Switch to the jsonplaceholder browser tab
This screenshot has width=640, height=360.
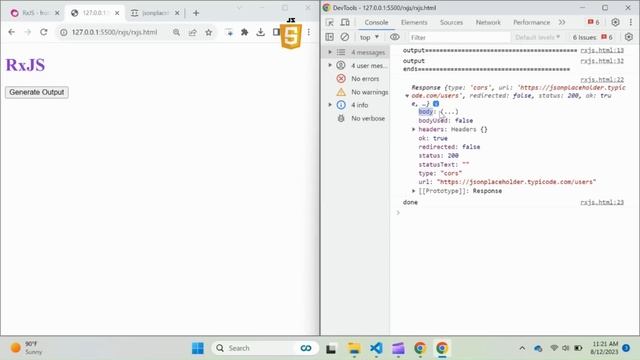click(155, 13)
